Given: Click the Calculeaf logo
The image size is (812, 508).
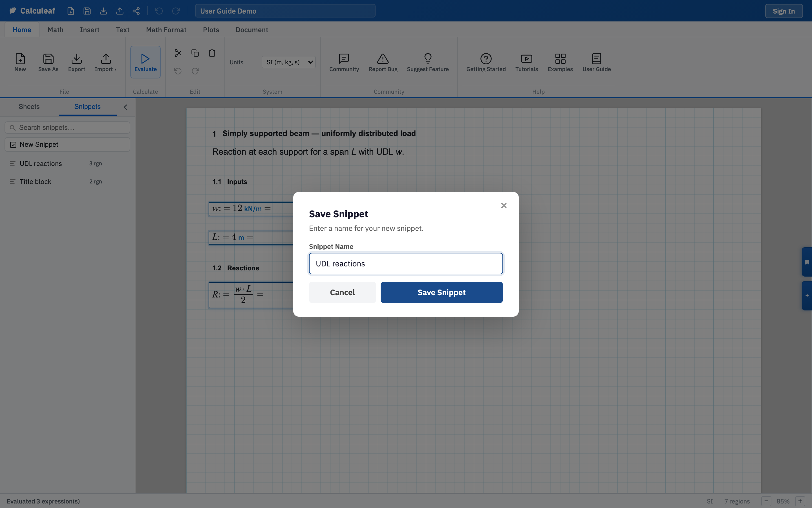Looking at the screenshot, I should pos(32,11).
